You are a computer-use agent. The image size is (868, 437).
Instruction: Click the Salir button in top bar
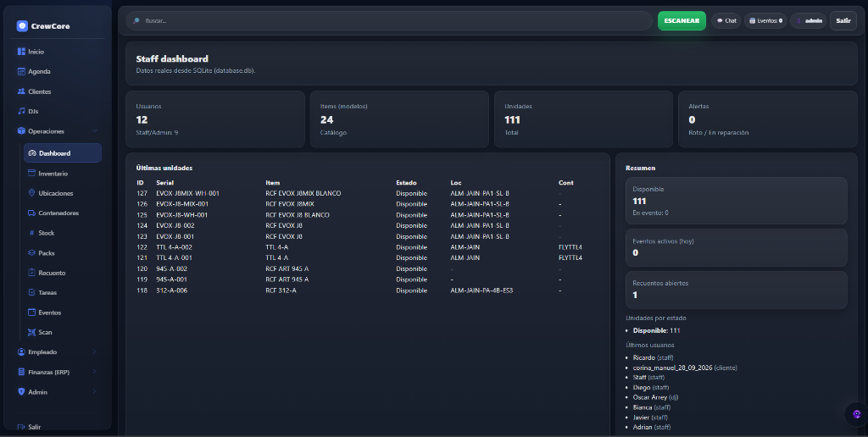tap(843, 20)
